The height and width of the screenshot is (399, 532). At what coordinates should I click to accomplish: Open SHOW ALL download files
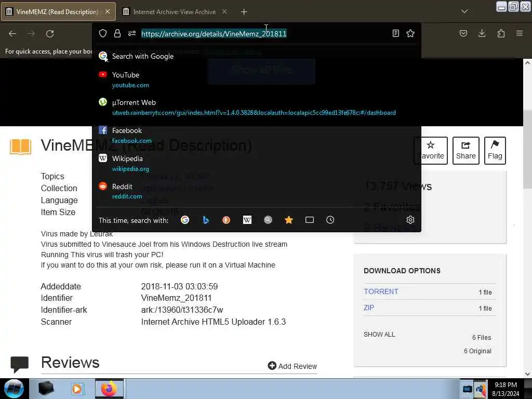(379, 334)
